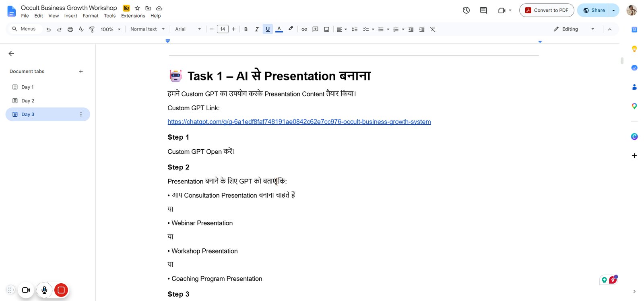The width and height of the screenshot is (644, 301).
Task: Toggle the recorder microphone
Action: coord(44,290)
